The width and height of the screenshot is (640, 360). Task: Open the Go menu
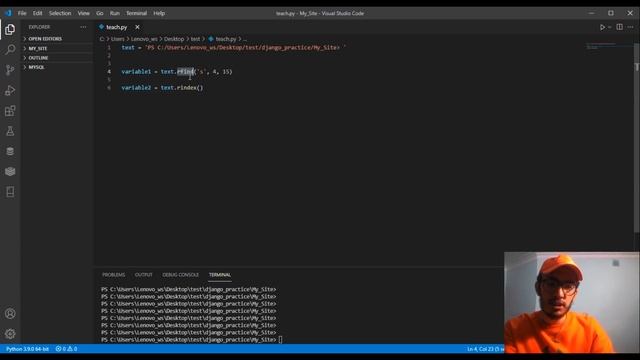point(100,13)
